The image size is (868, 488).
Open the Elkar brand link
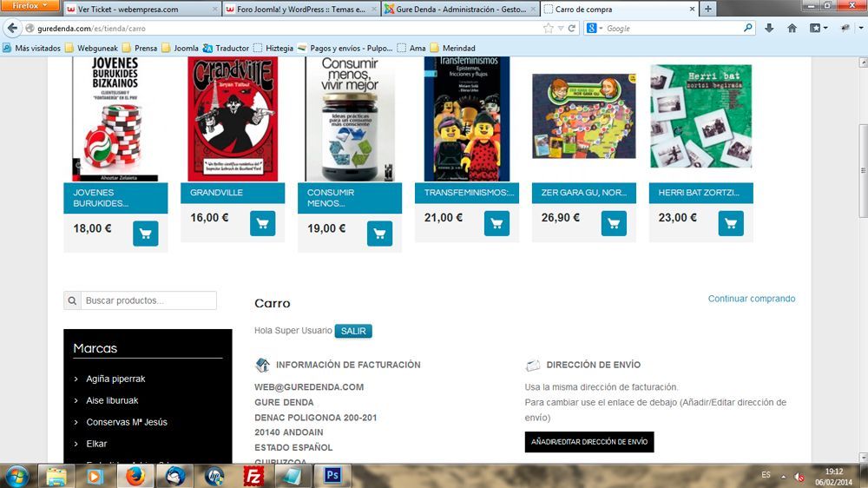[x=96, y=444]
